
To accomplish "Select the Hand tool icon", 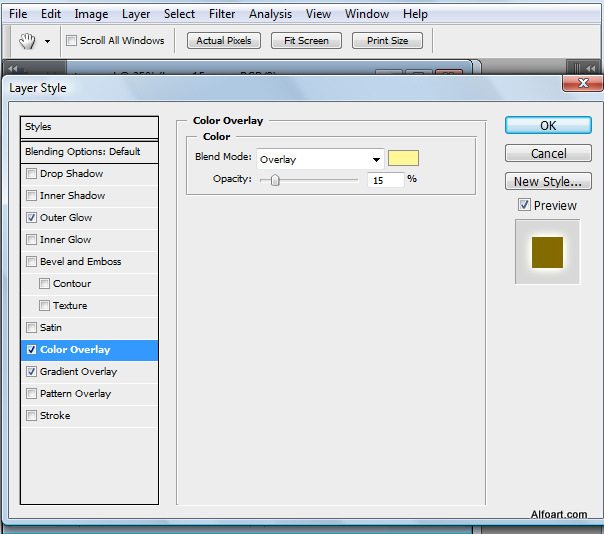I will [x=27, y=41].
